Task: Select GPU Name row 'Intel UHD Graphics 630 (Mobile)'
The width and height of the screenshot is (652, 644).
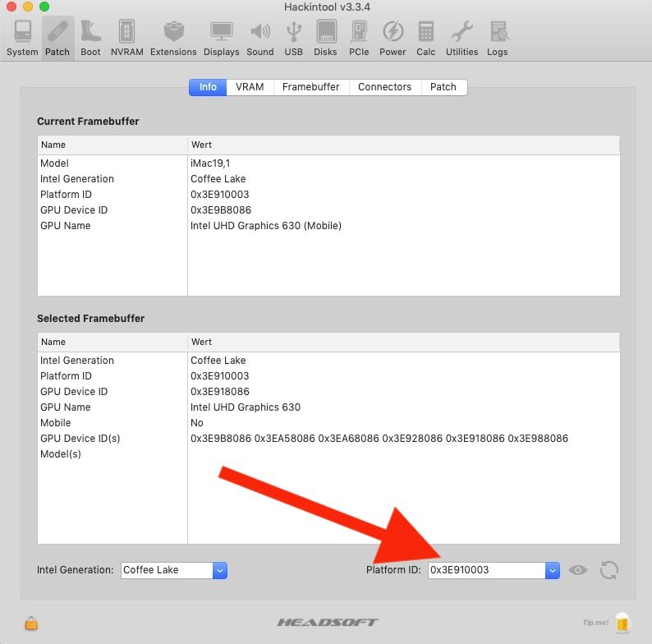Action: point(328,226)
